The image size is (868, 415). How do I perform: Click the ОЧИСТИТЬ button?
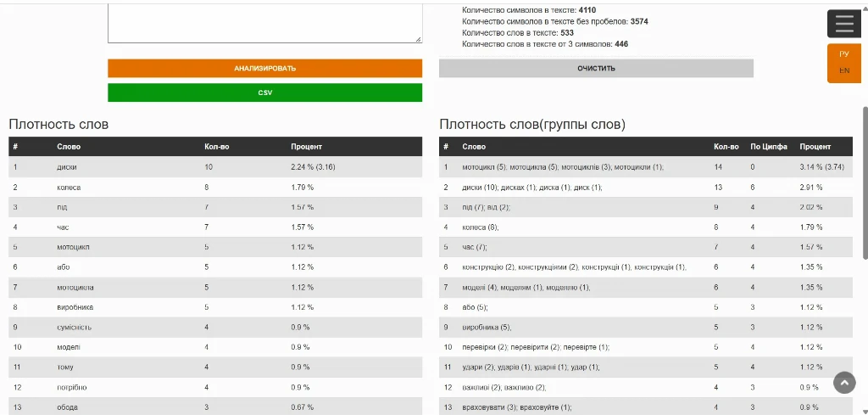point(596,69)
